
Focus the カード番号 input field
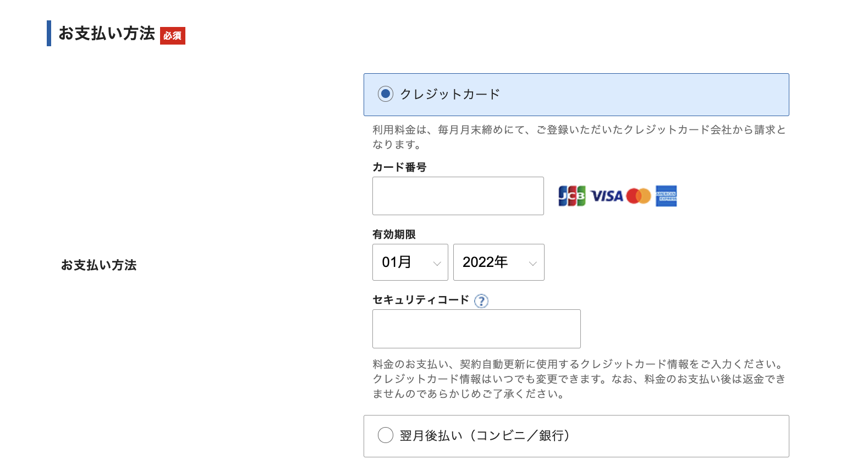(x=458, y=196)
